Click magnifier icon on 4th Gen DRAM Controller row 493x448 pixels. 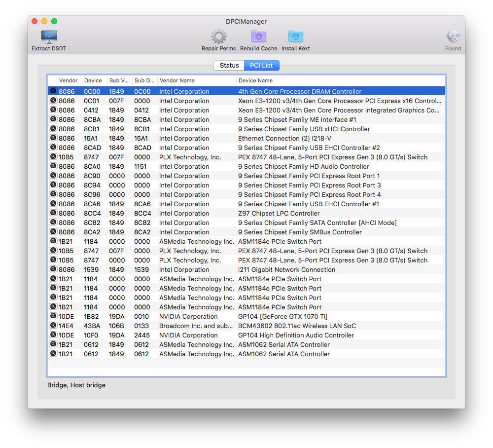coord(53,91)
